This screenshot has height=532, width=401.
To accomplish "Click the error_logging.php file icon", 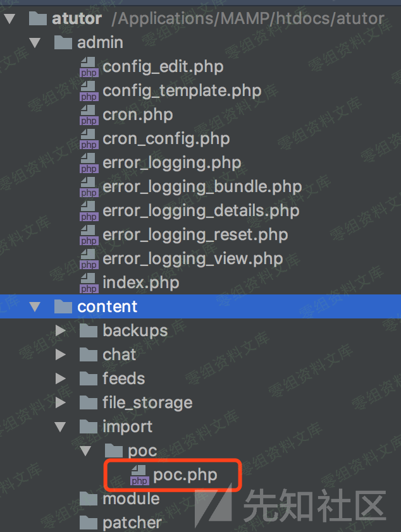I will tap(89, 163).
